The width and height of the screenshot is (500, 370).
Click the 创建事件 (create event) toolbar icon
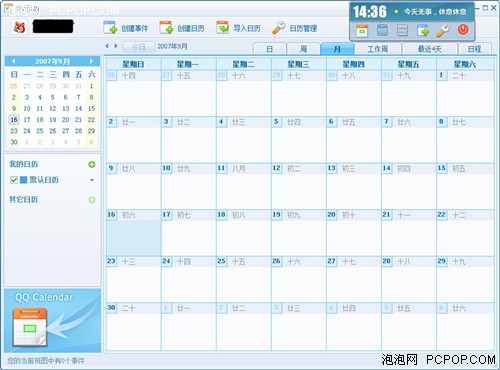click(x=110, y=28)
